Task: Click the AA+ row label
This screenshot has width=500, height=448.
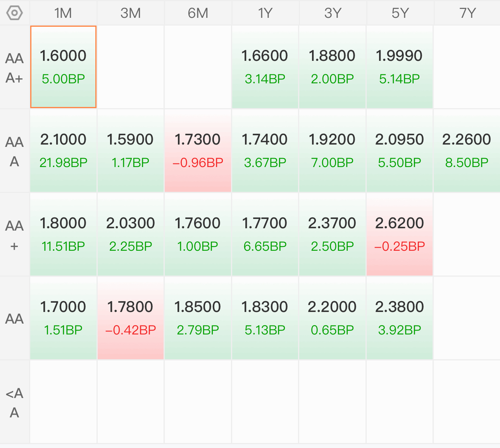Action: pyautogui.click(x=15, y=235)
